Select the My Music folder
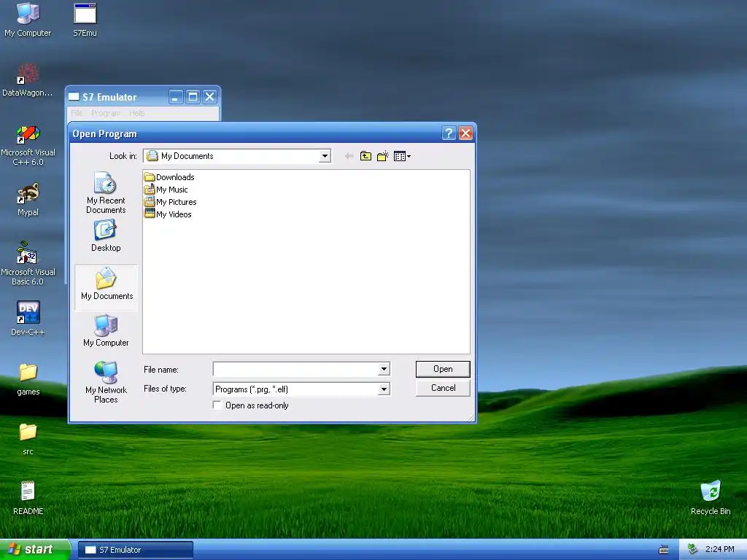The image size is (747, 560). [x=166, y=190]
